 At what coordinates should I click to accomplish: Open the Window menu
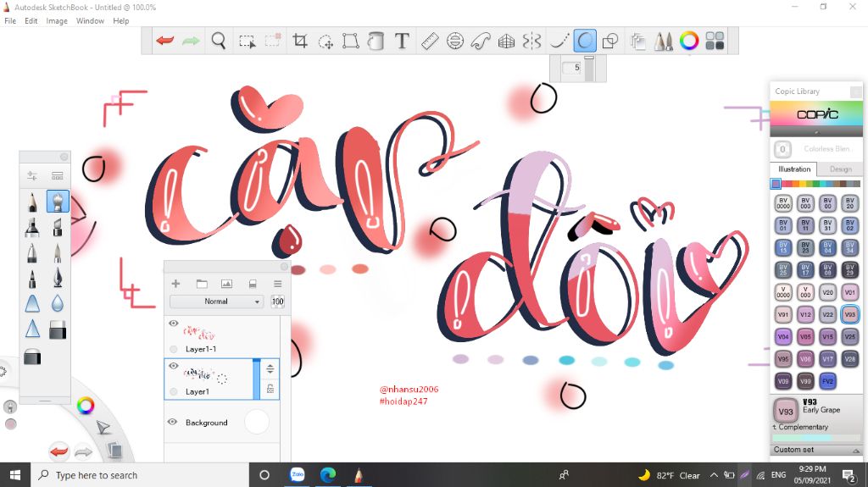[x=90, y=21]
